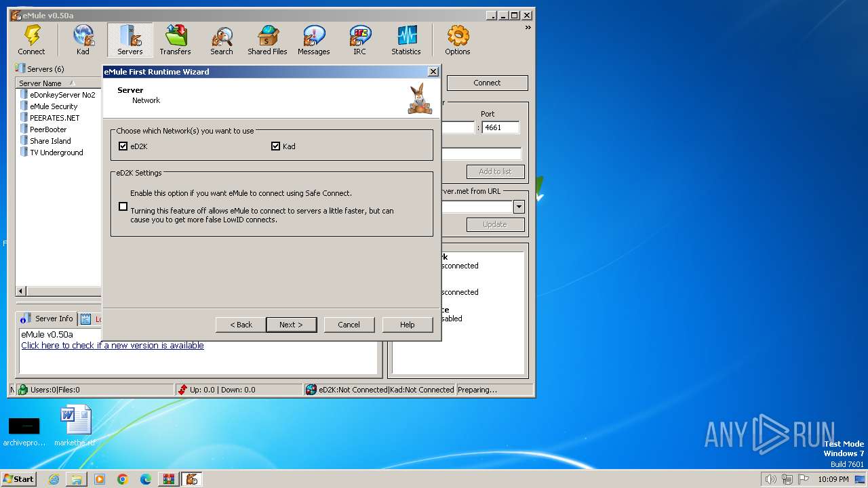Click the new version check link

click(112, 345)
